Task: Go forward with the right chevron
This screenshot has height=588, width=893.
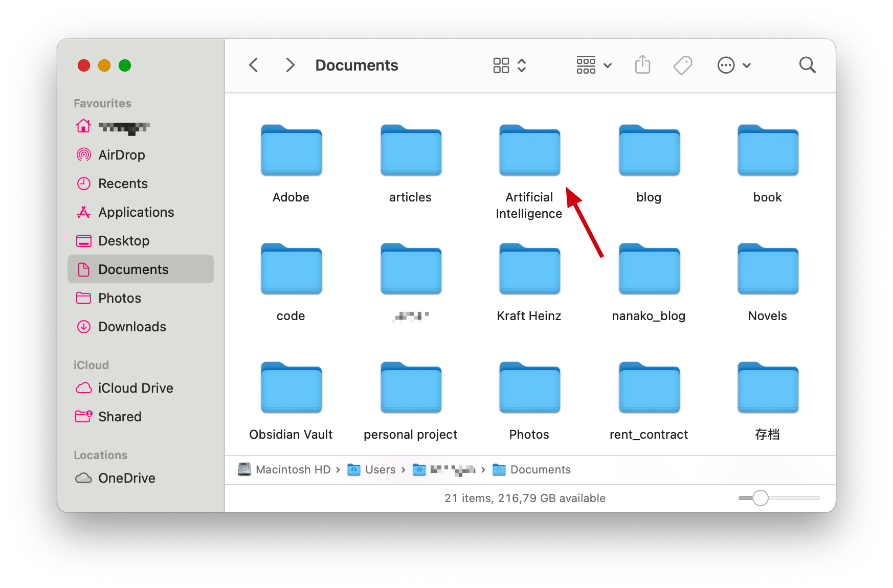Action: click(x=290, y=65)
